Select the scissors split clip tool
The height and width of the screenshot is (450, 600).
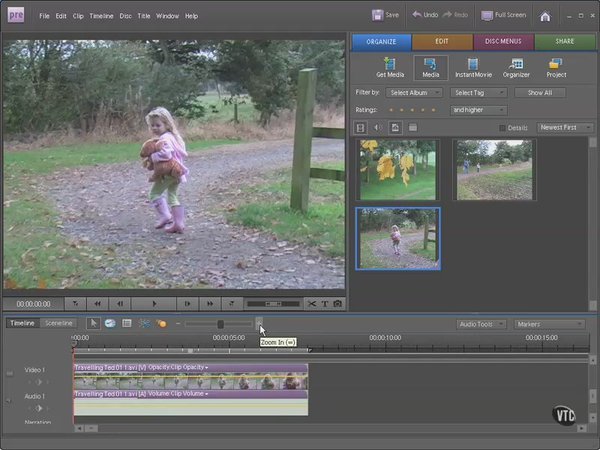coord(312,303)
